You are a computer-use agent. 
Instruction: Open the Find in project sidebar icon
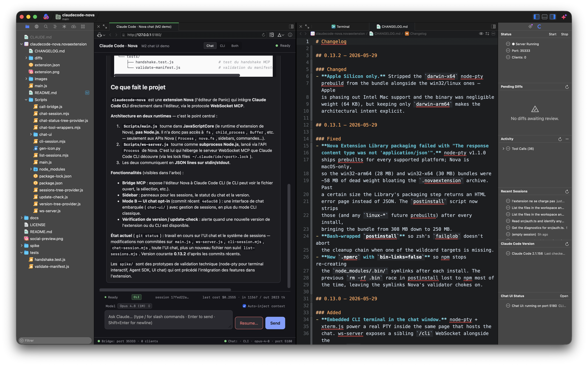click(x=46, y=27)
